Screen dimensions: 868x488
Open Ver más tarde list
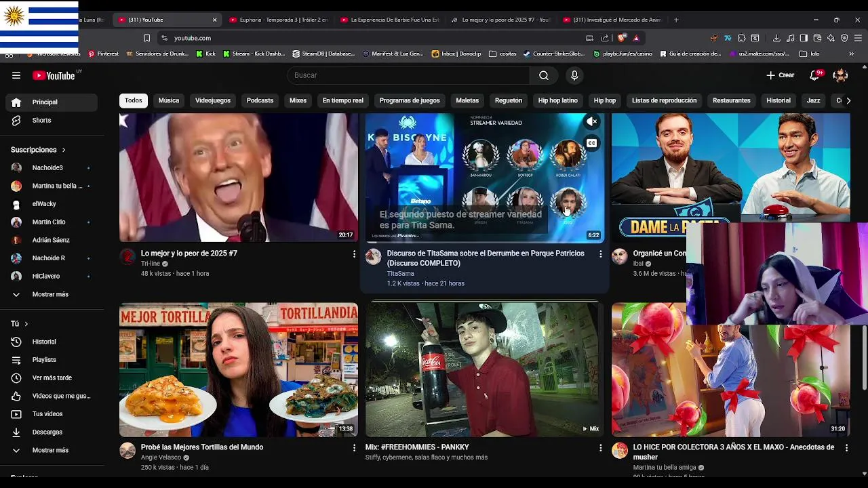51,378
